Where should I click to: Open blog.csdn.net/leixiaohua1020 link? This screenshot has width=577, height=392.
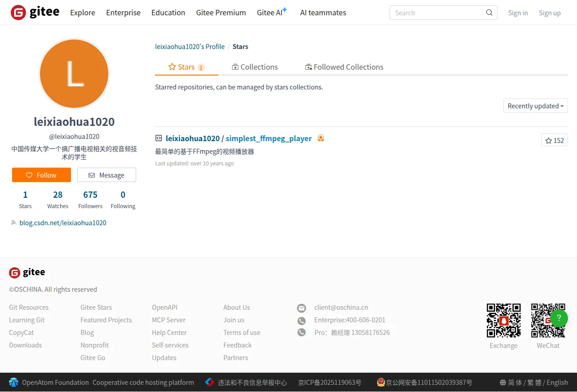click(x=63, y=223)
